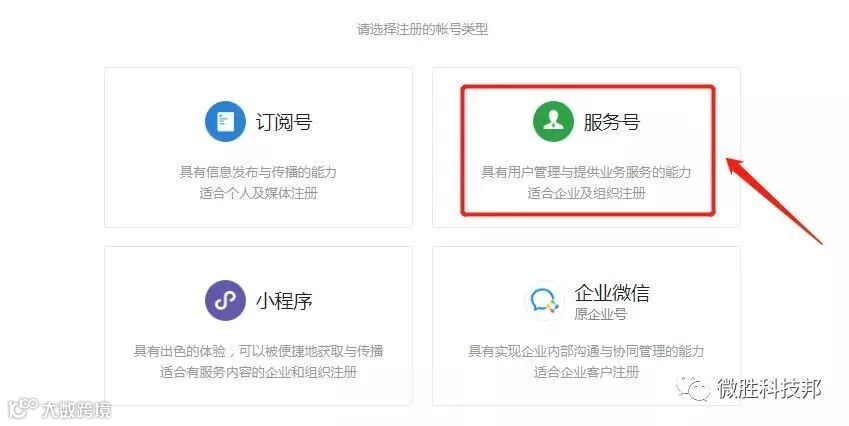
Task: Click description 具有信息发布与传播的能力
Action: click(x=258, y=172)
